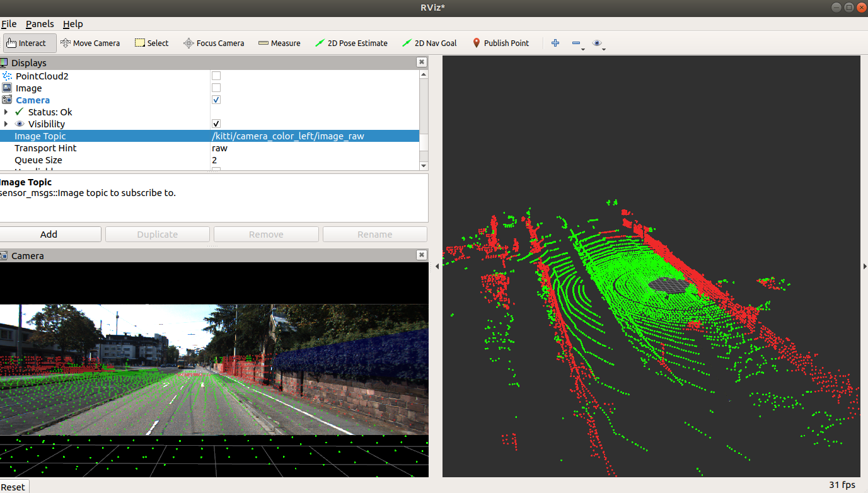Activate the Move Camera tool
The height and width of the screenshot is (493, 868).
click(90, 43)
